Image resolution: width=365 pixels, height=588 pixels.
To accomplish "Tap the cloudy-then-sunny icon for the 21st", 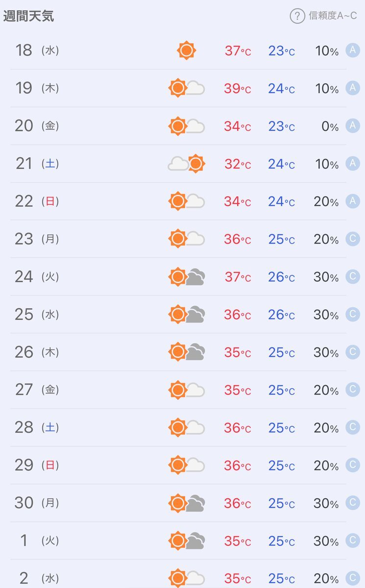I will [186, 164].
